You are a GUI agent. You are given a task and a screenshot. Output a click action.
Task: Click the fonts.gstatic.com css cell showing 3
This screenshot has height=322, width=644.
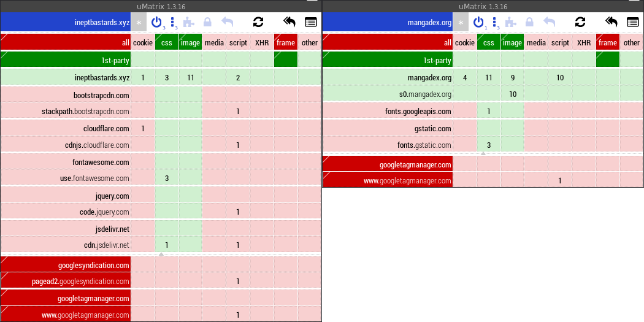(x=489, y=145)
